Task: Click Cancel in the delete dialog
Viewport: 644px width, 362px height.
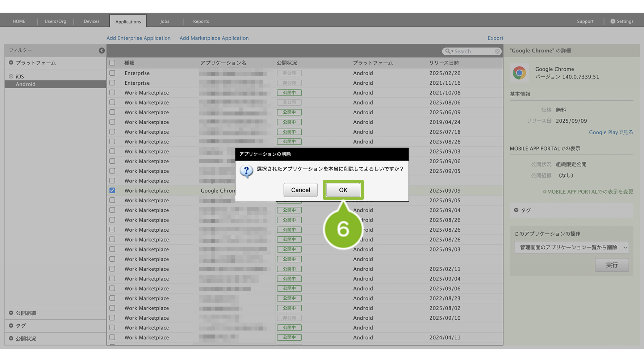Action: coord(300,190)
